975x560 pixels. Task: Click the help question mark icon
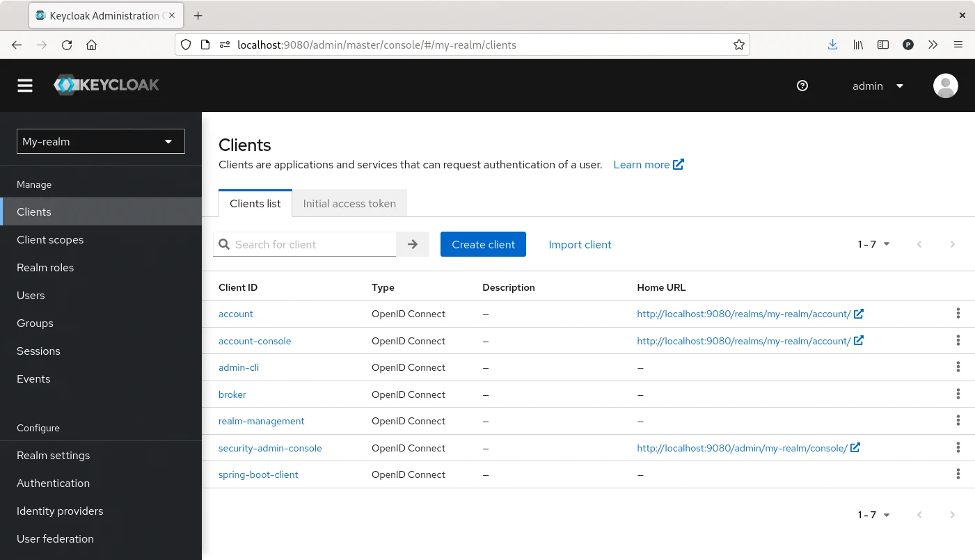(x=802, y=86)
